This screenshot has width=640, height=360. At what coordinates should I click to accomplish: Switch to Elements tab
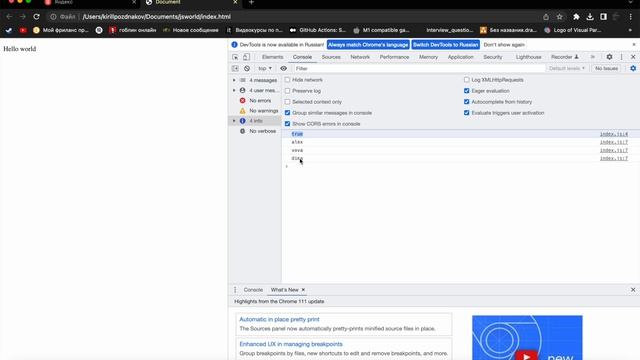pyautogui.click(x=272, y=57)
